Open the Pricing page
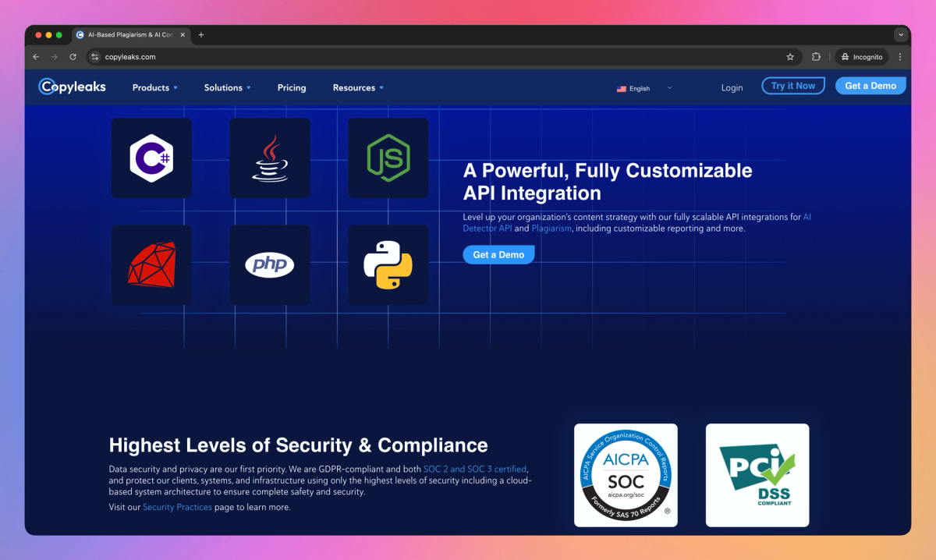Viewport: 936px width, 560px height. click(292, 88)
